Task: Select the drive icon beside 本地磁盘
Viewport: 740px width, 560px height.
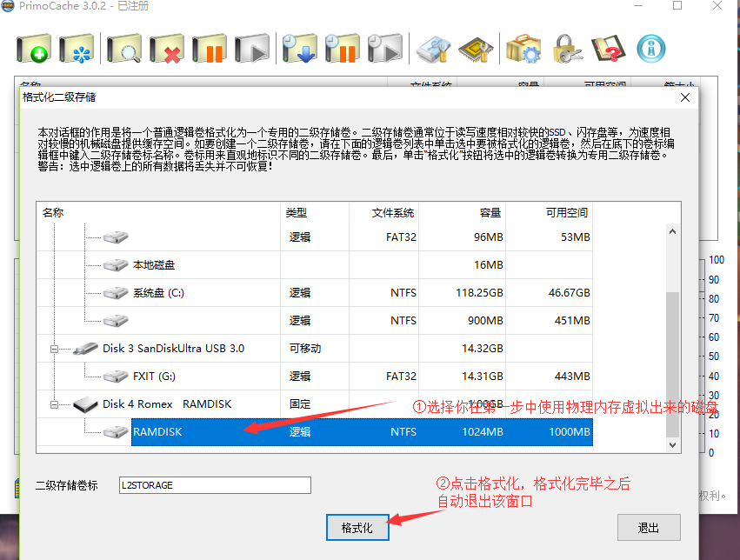Action: tap(116, 264)
